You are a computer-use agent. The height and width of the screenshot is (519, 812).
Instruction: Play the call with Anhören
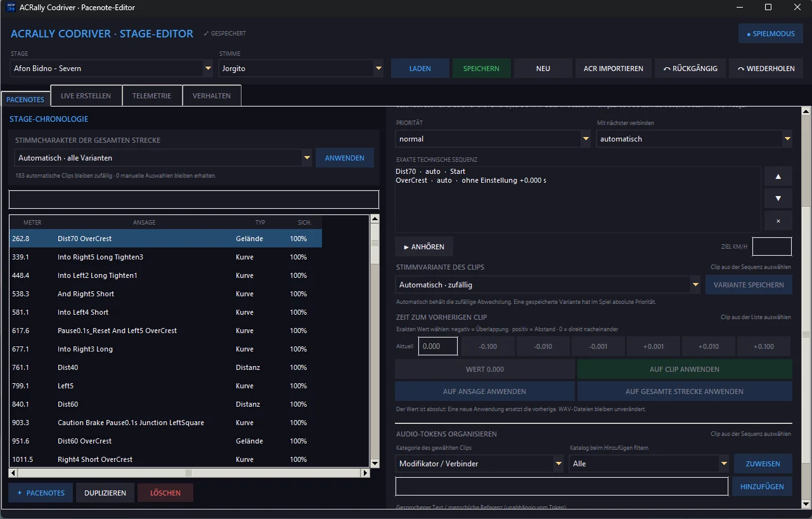point(424,247)
